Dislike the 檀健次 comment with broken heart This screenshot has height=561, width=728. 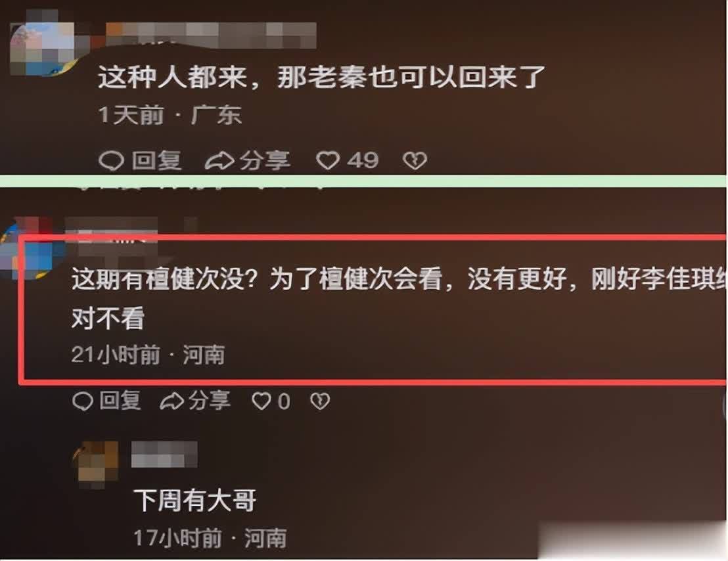pyautogui.click(x=320, y=401)
